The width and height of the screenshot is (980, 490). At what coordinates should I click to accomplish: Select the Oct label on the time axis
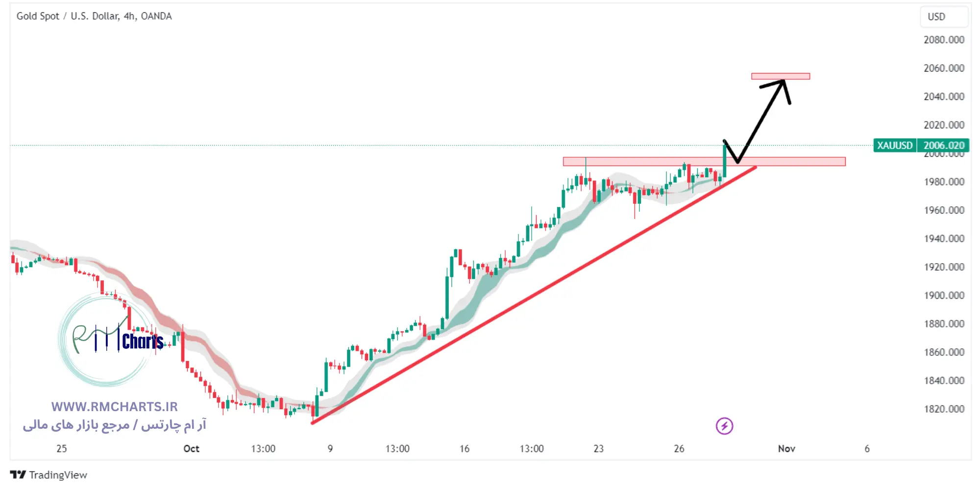pos(191,448)
